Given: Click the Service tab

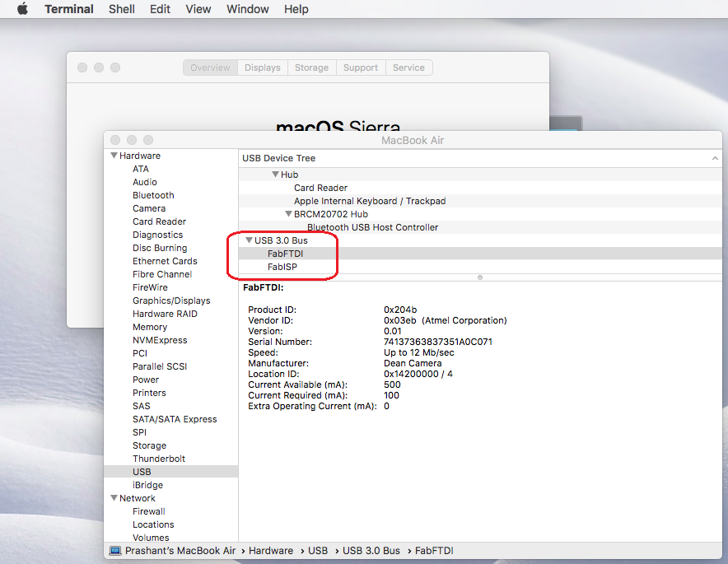Looking at the screenshot, I should 408,68.
